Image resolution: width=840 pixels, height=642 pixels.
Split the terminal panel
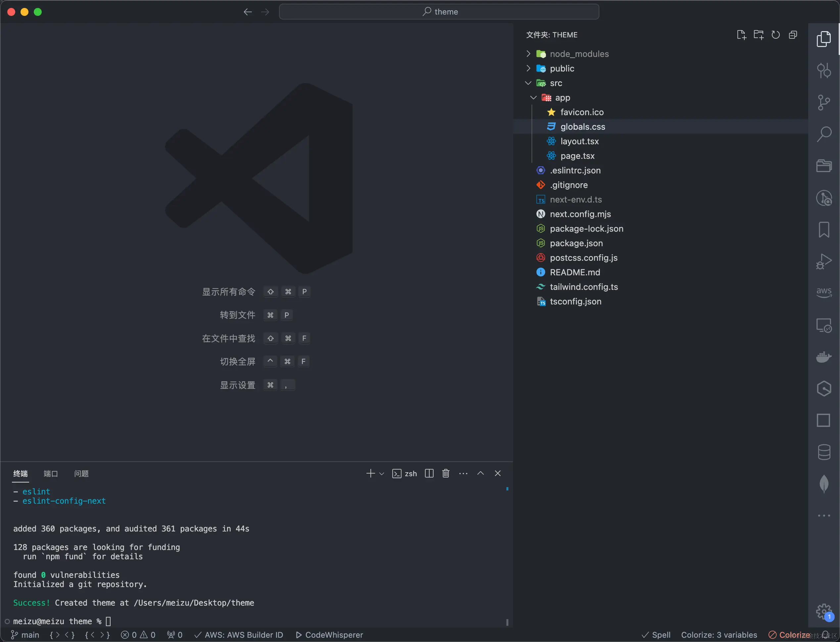429,474
